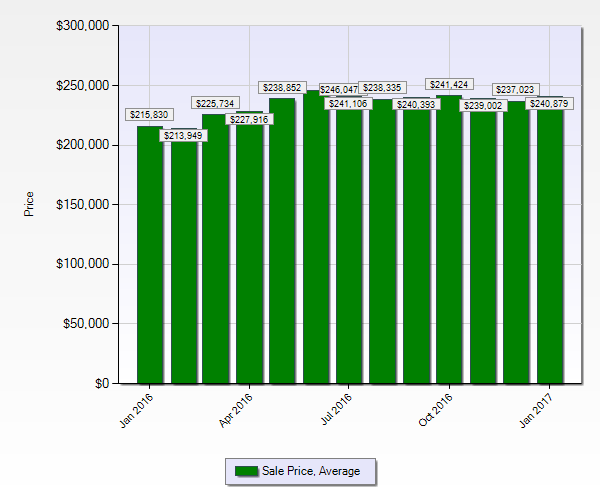Viewport: 600px width, 500px height.
Task: Click the $225,734 data label
Action: (215, 103)
